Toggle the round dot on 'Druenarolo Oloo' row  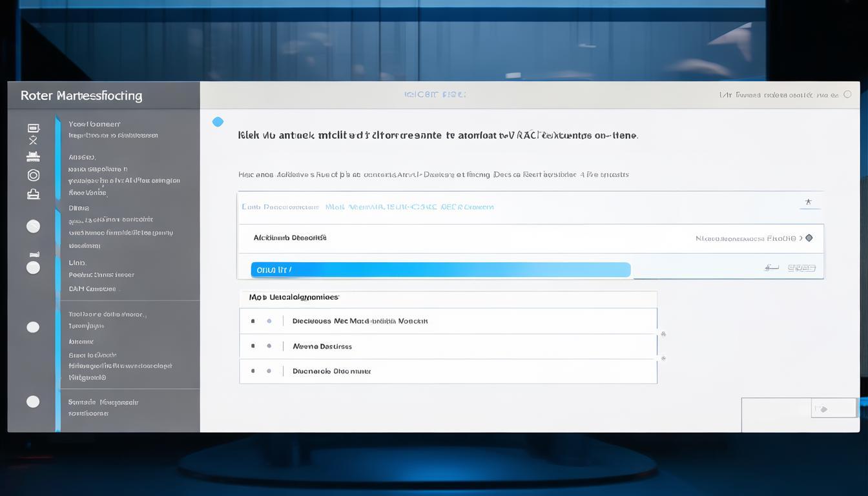(269, 371)
